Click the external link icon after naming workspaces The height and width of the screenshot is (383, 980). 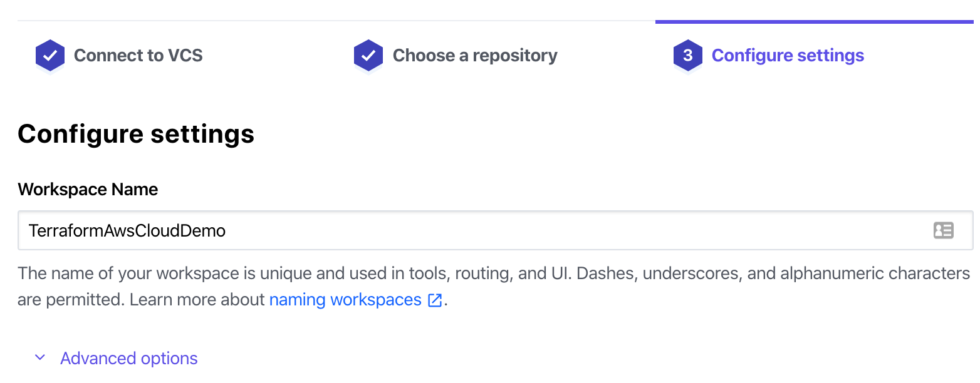click(435, 300)
